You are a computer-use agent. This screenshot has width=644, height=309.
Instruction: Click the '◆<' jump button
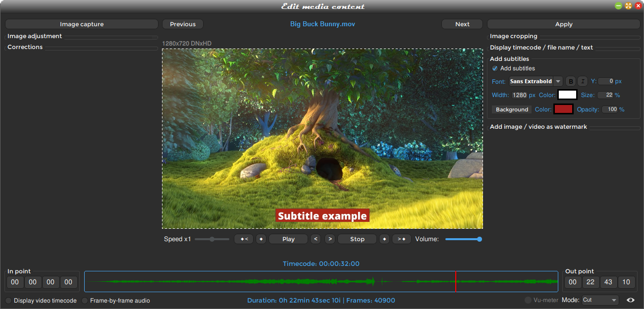243,239
